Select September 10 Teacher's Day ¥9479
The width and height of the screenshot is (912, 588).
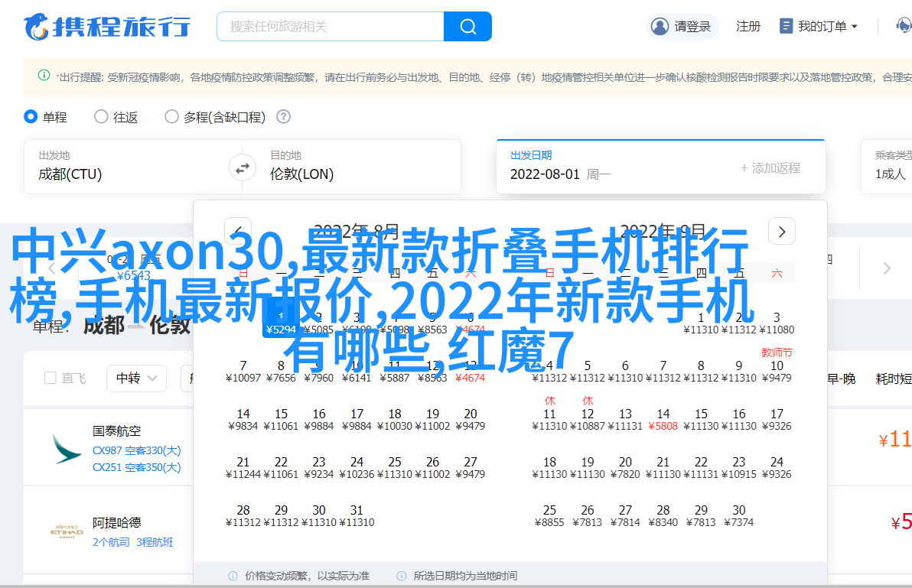coord(777,365)
